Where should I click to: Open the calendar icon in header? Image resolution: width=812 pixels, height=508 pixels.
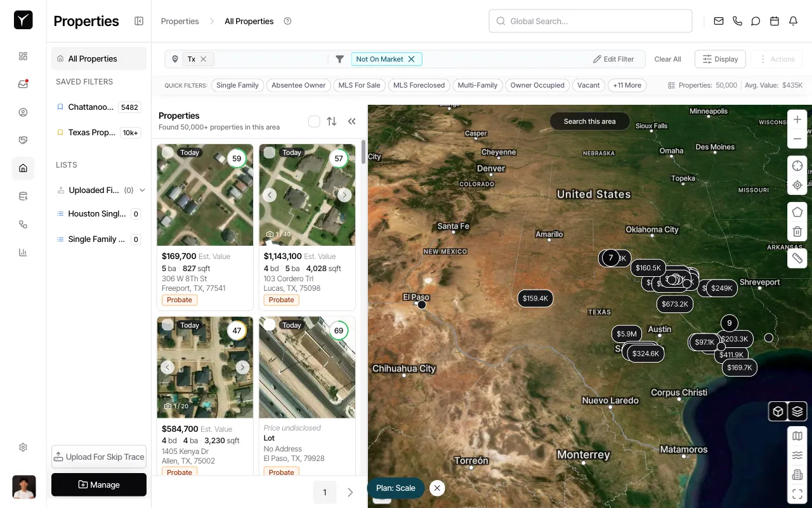[x=774, y=21]
